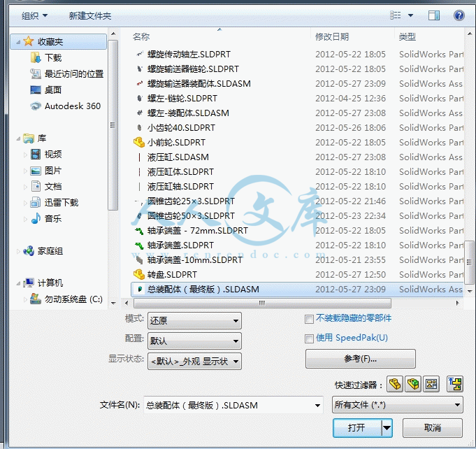Open the 打开 button's split arrow
The height and width of the screenshot is (449, 476).
point(387,428)
